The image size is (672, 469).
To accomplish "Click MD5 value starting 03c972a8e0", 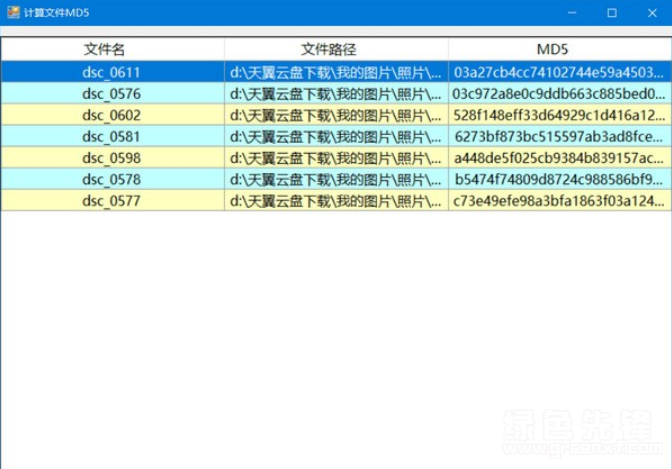I will (560, 93).
